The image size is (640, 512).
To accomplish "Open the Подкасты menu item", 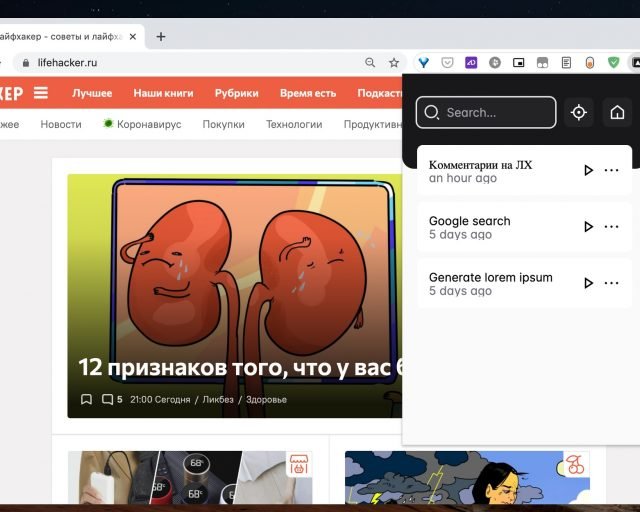I will click(380, 93).
